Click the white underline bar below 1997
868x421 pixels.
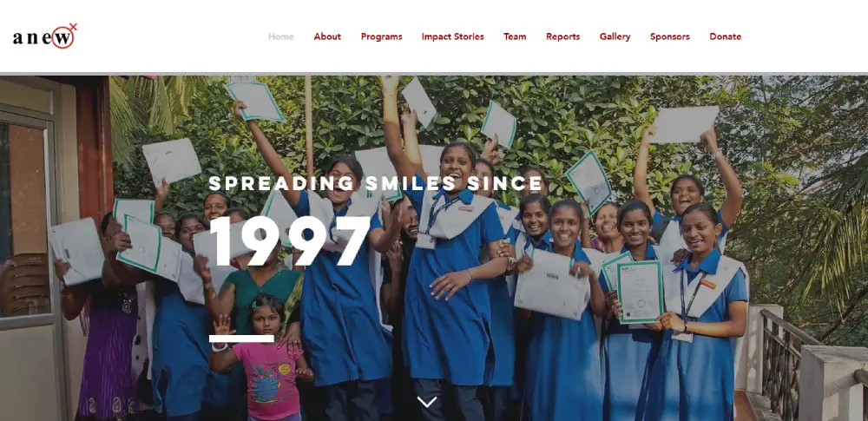point(241,339)
